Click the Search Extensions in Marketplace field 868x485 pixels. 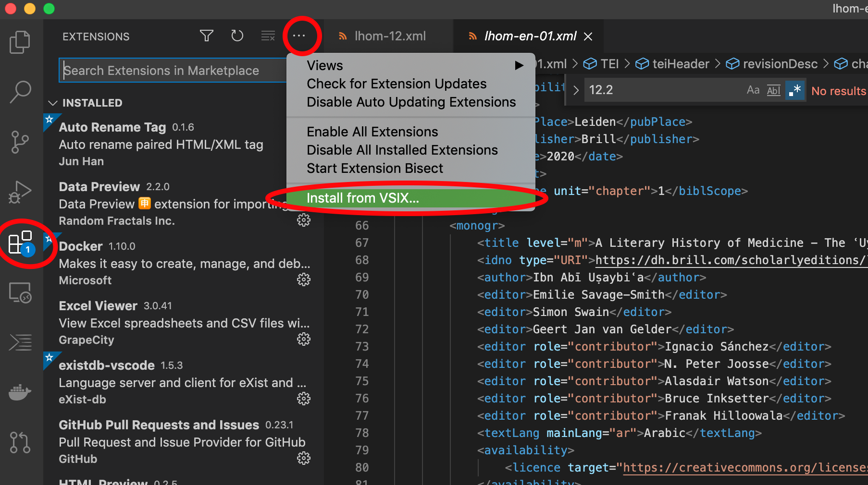tap(173, 71)
